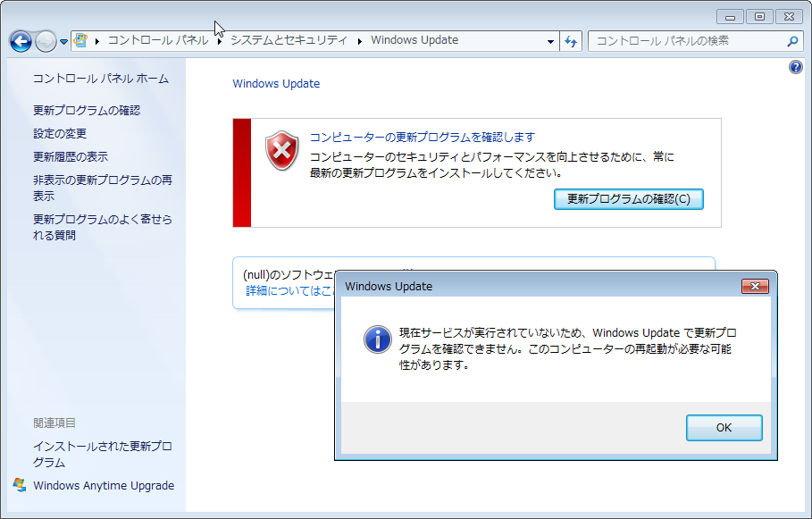
Task: Click the (null)のソフトウェ text in lower box
Action: point(289,274)
